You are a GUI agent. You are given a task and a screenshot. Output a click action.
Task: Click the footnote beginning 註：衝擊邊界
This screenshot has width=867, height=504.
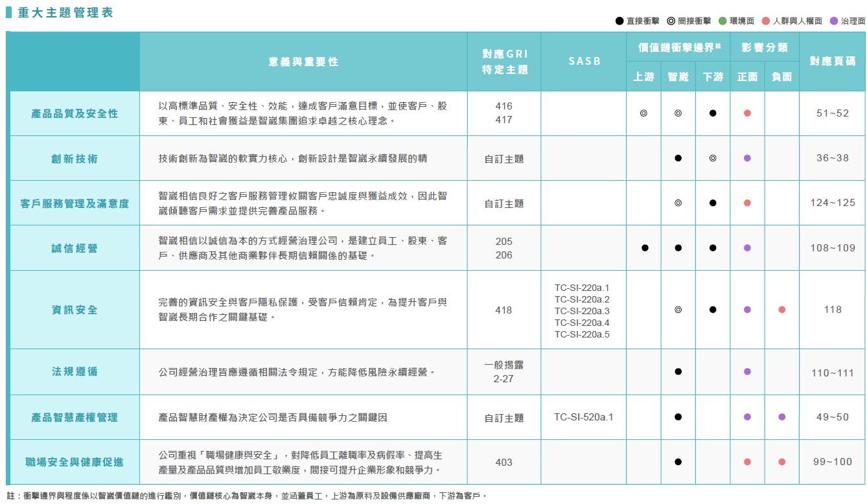point(246,496)
